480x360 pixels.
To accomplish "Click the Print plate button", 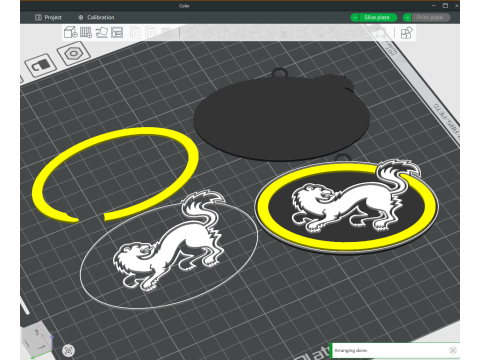I will tap(430, 17).
